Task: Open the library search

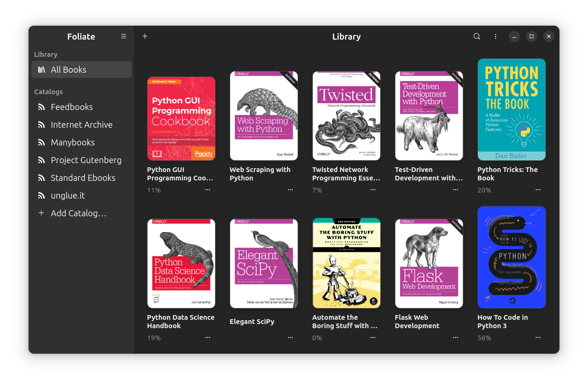Action: 476,36
